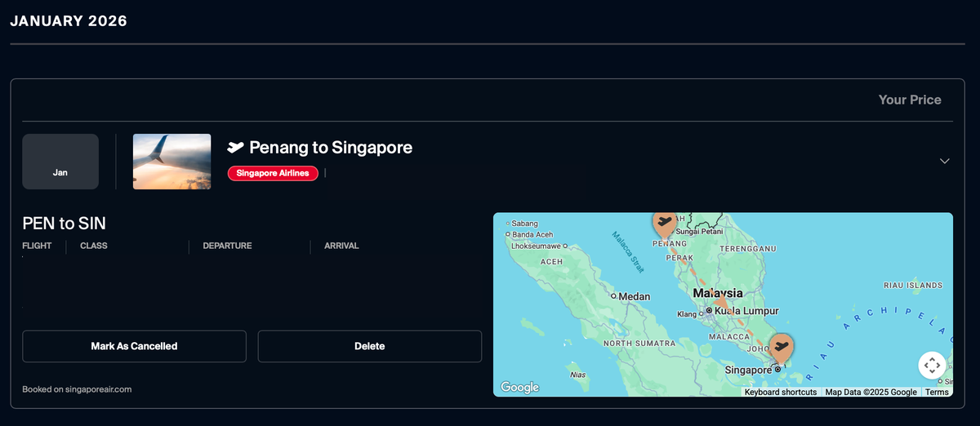Viewport: 980px width, 426px height.
Task: Open Keyboard shortcuts on the map
Action: (781, 393)
